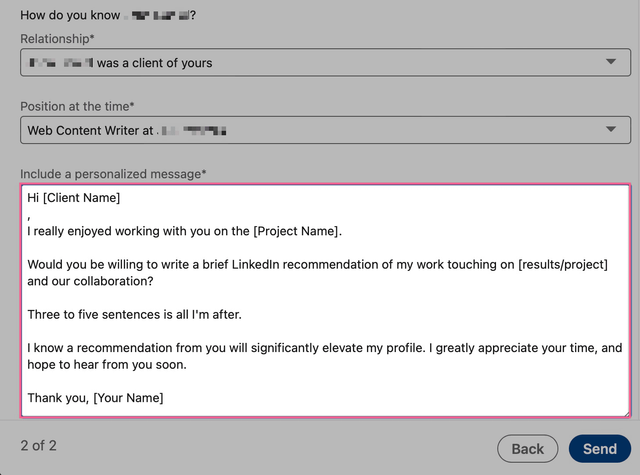Place cursor on [Client Name] placeholder

click(81, 198)
